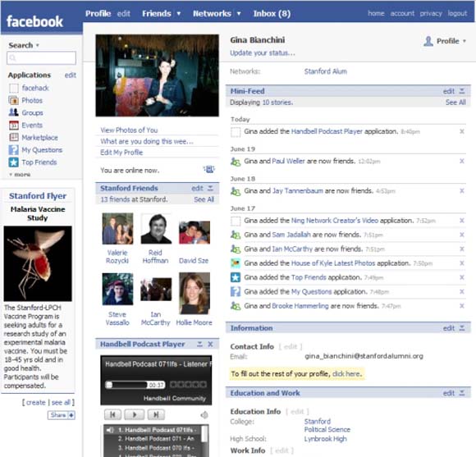Image resolution: width=476 pixels, height=457 pixels.
Task: Remove the Ning Network Creator's Video story
Action: [x=462, y=221]
